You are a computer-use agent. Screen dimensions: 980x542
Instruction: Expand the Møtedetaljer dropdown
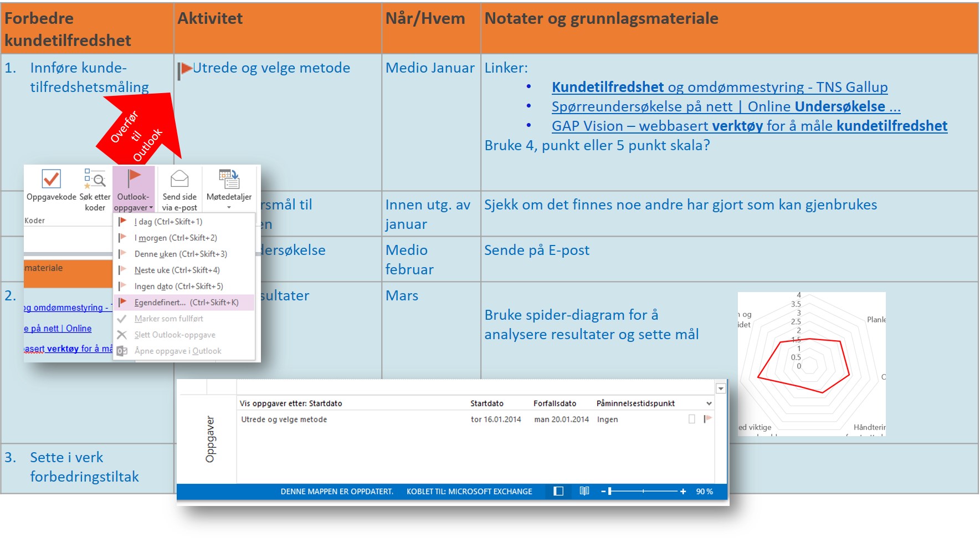tap(229, 207)
